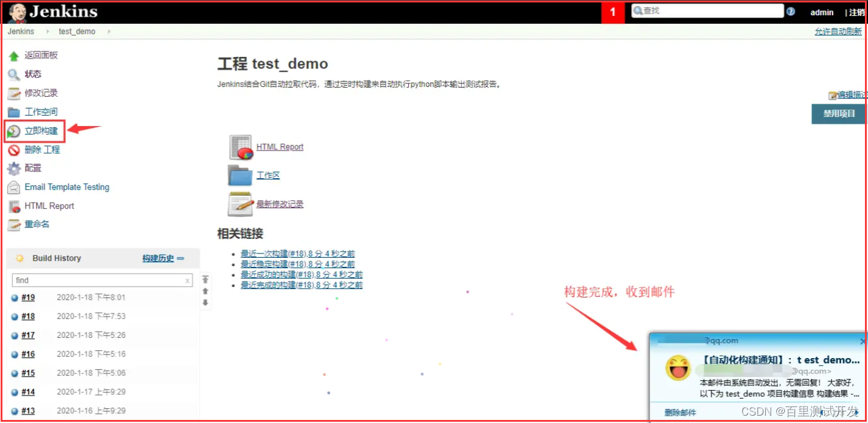The width and height of the screenshot is (868, 423).
Task: Click the blue status ball for build #14
Action: click(x=15, y=392)
